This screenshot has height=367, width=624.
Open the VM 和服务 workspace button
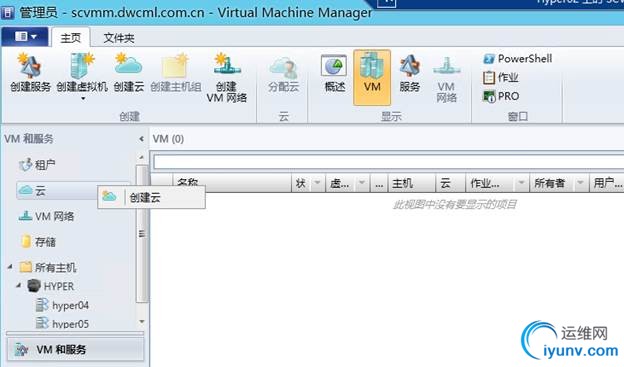[x=75, y=349]
